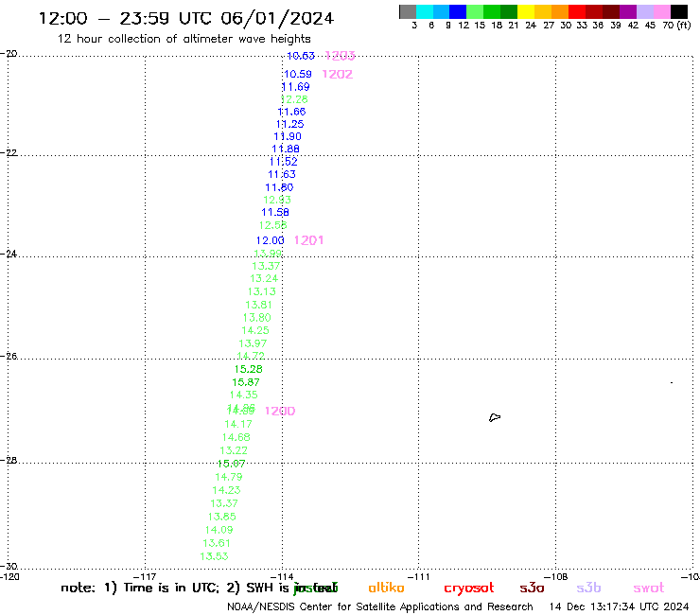Click the wave height value '15.28'
700x615 pixels.
[x=248, y=369]
